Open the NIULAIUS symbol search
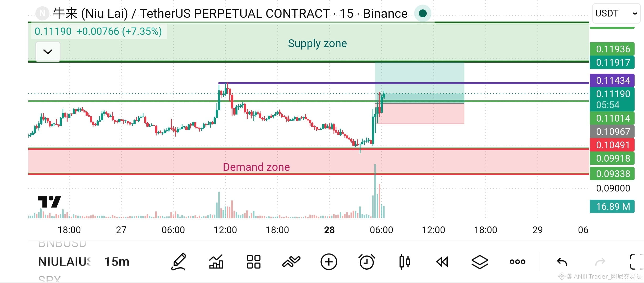Screen dimensions: 644x283 pyautogui.click(x=64, y=262)
